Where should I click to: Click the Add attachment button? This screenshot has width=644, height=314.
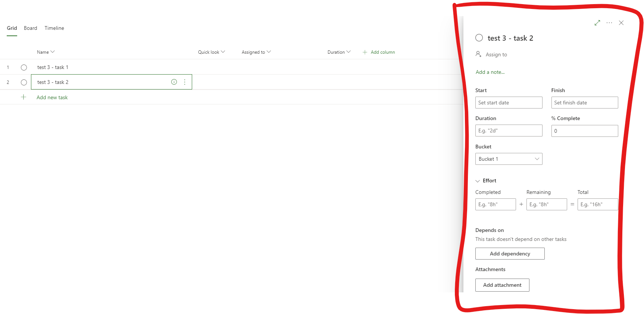click(502, 285)
